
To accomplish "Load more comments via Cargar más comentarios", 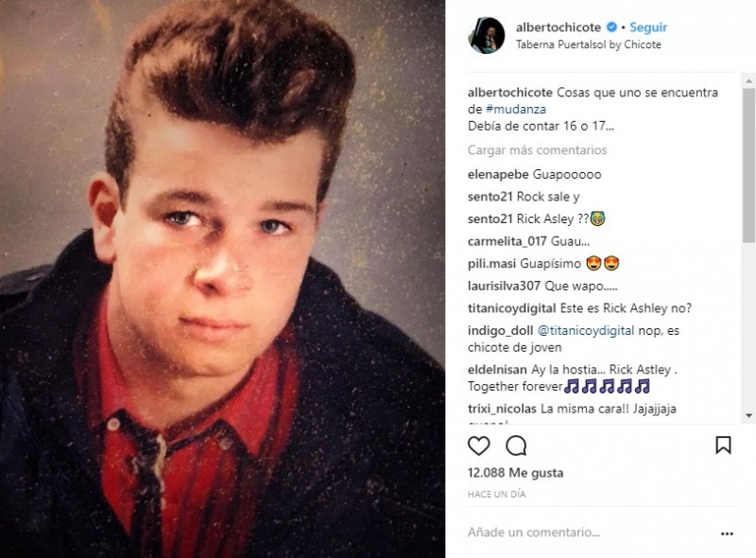I will (537, 150).
